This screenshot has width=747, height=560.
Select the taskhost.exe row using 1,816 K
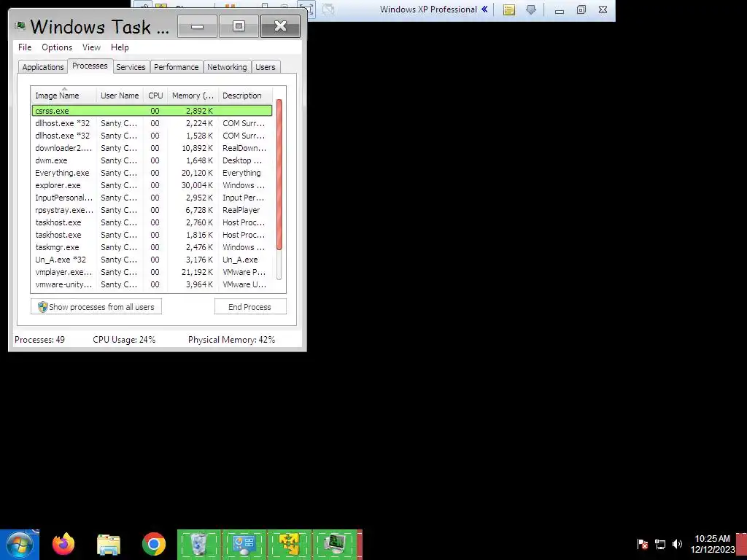pos(152,234)
